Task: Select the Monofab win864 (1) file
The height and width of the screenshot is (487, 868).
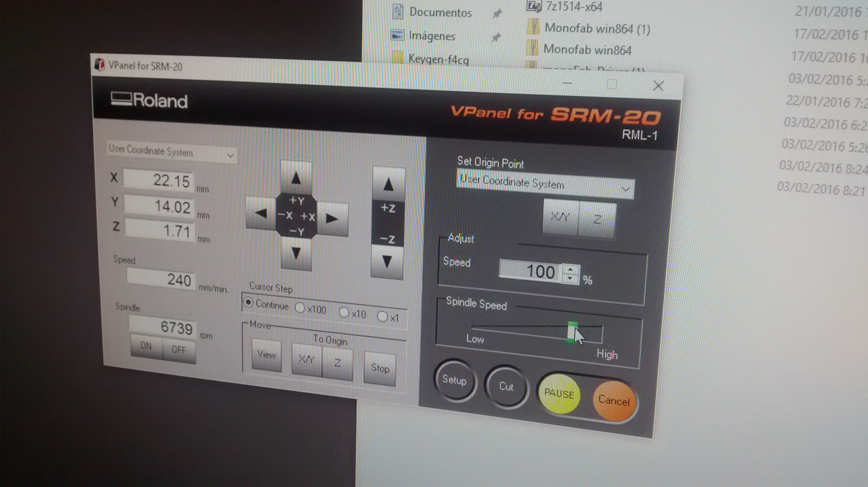Action: tap(598, 28)
